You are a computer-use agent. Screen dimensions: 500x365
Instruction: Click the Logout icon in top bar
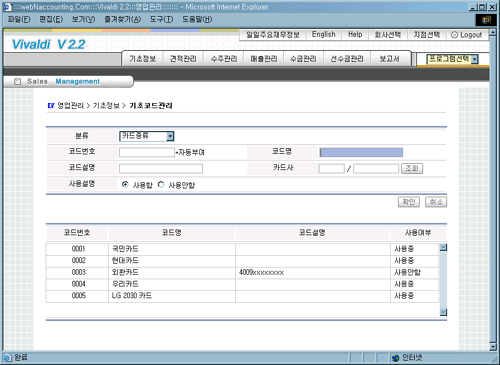tap(454, 35)
